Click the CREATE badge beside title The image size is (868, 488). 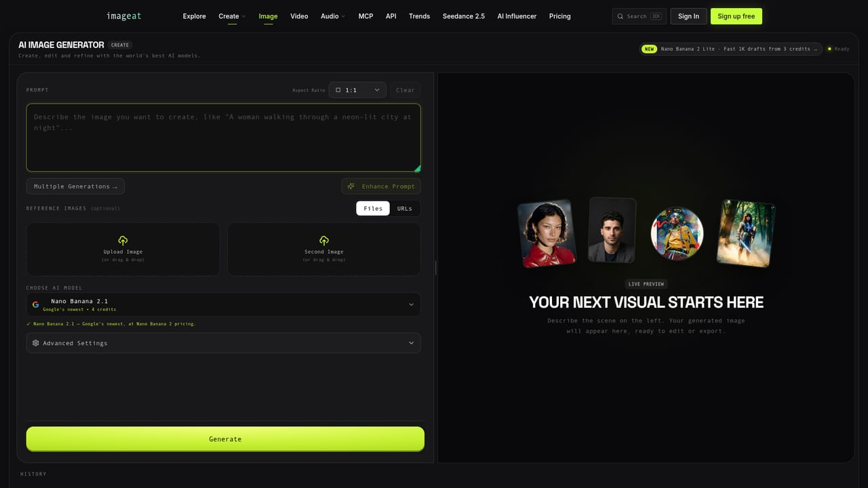[x=120, y=45]
